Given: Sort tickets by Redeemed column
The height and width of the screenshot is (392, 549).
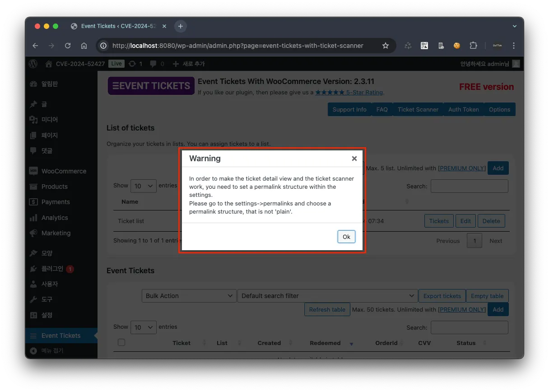Looking at the screenshot, I should [325, 343].
